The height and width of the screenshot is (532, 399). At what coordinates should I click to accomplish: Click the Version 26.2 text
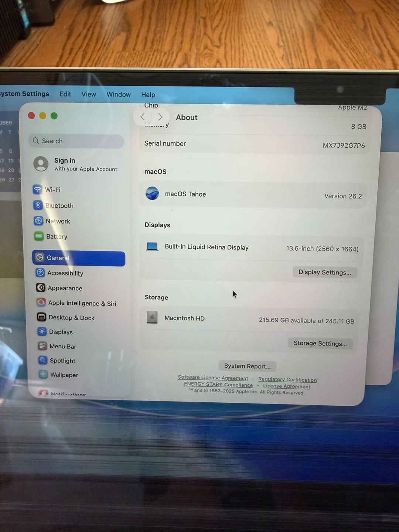click(x=343, y=196)
